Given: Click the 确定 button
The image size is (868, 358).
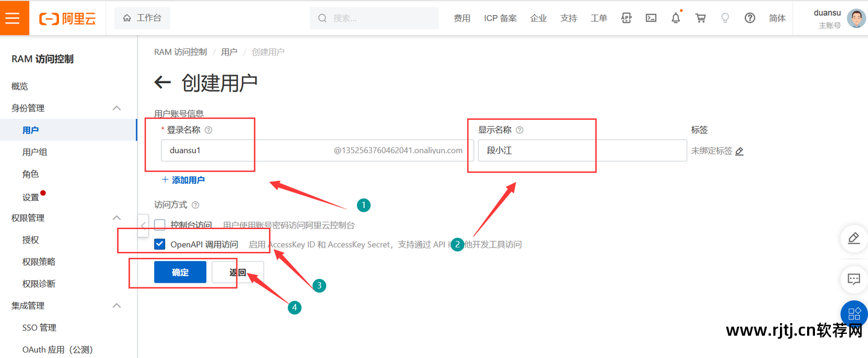Looking at the screenshot, I should [180, 272].
